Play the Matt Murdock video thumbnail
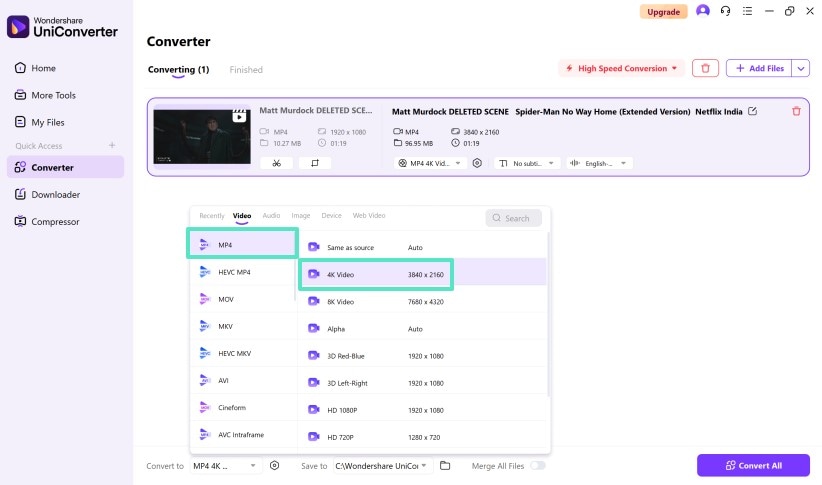 [x=202, y=136]
